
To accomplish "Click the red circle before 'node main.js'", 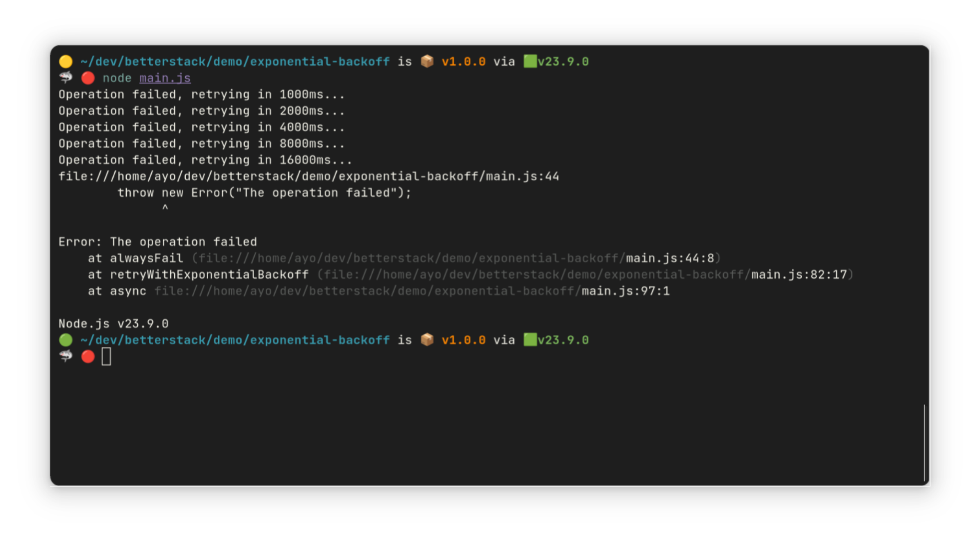I will pyautogui.click(x=88, y=78).
